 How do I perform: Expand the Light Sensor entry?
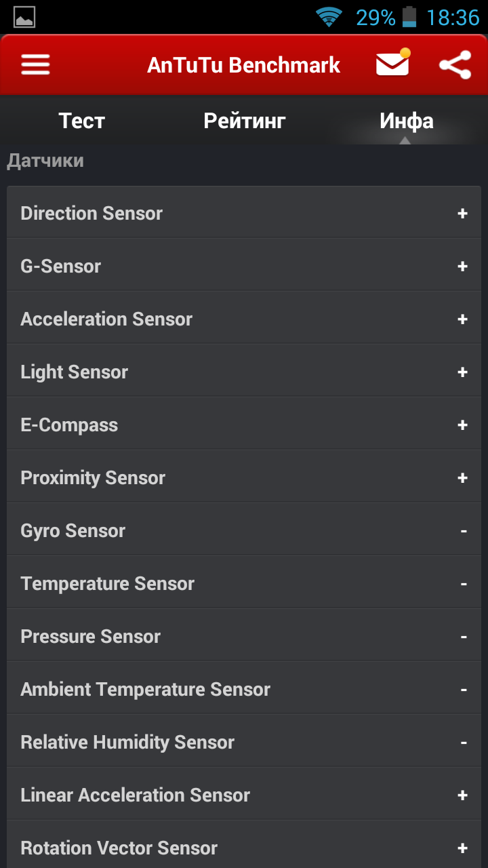click(x=244, y=372)
